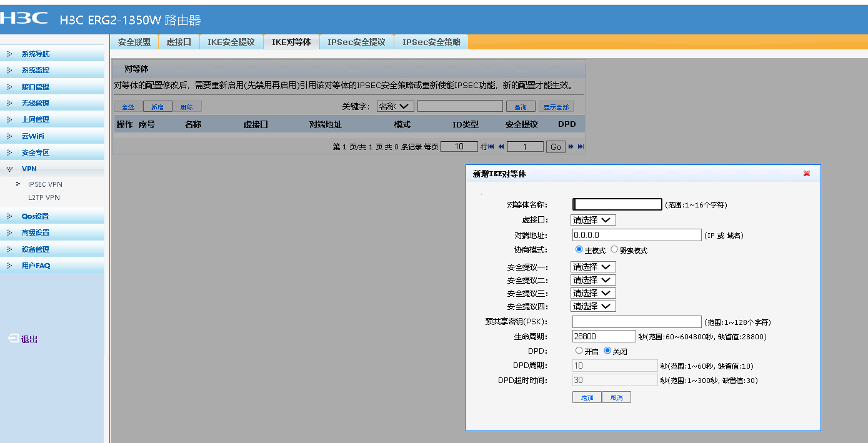This screenshot has height=443, width=868.
Task: Switch to the IPSec安全策略 tab
Action: [x=431, y=42]
